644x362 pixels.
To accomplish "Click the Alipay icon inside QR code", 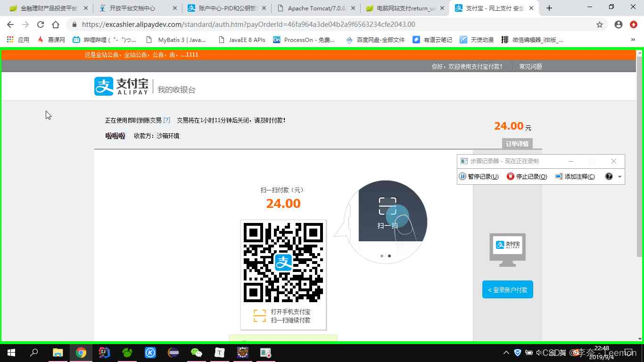I will 283,262.
